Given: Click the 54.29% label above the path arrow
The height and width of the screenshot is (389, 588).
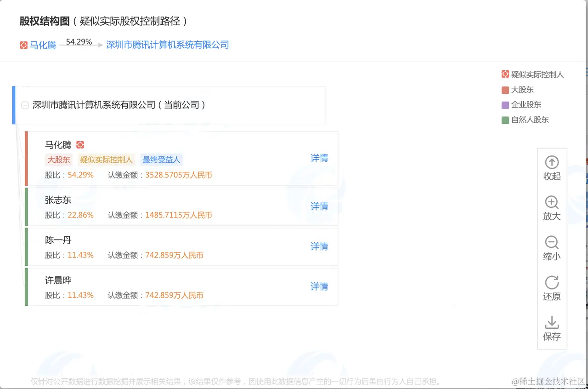Looking at the screenshot, I should (79, 41).
